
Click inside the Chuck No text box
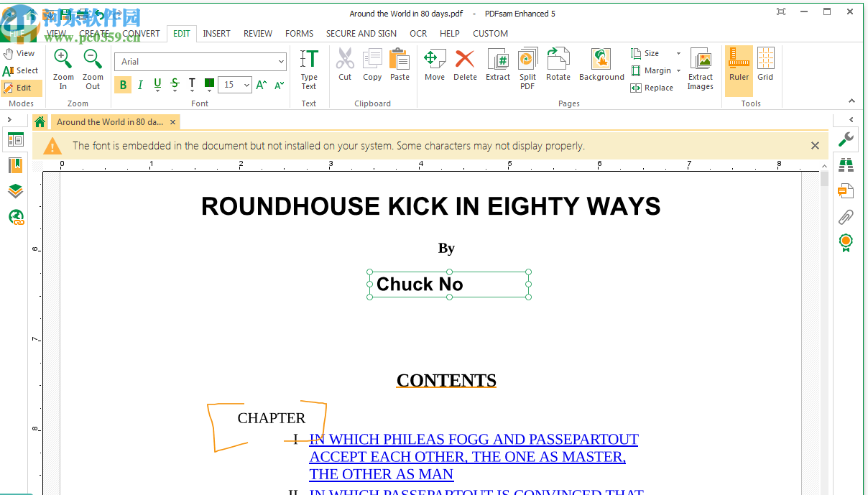coord(449,284)
